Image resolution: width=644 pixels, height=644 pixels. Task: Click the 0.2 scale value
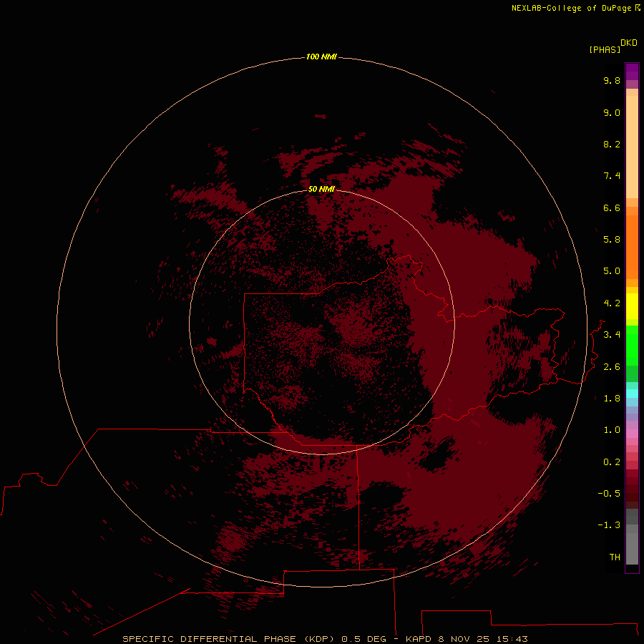pos(612,462)
